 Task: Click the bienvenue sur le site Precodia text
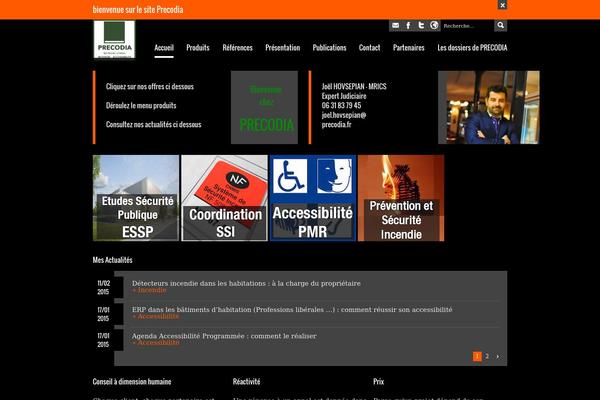click(138, 10)
